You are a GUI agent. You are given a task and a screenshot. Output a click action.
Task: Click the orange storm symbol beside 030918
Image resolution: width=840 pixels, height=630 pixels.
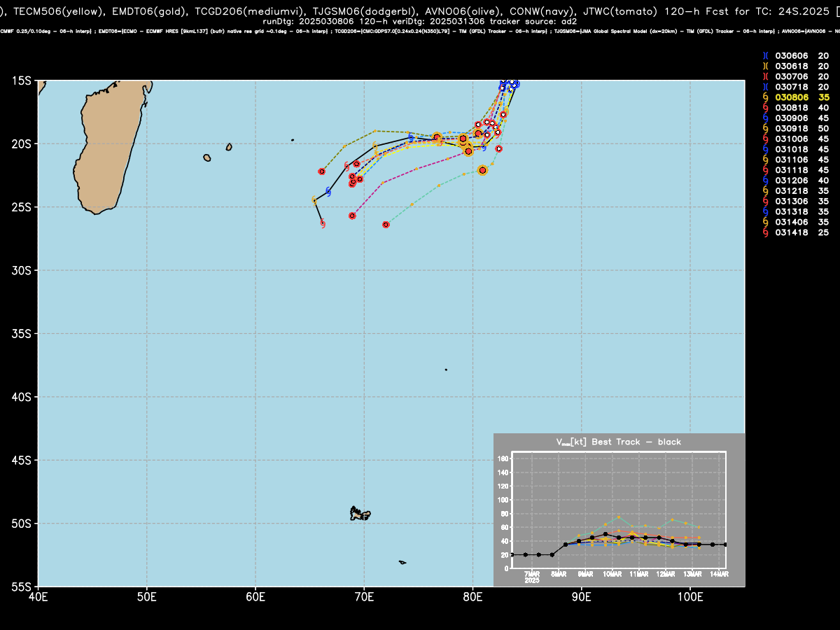(766, 129)
